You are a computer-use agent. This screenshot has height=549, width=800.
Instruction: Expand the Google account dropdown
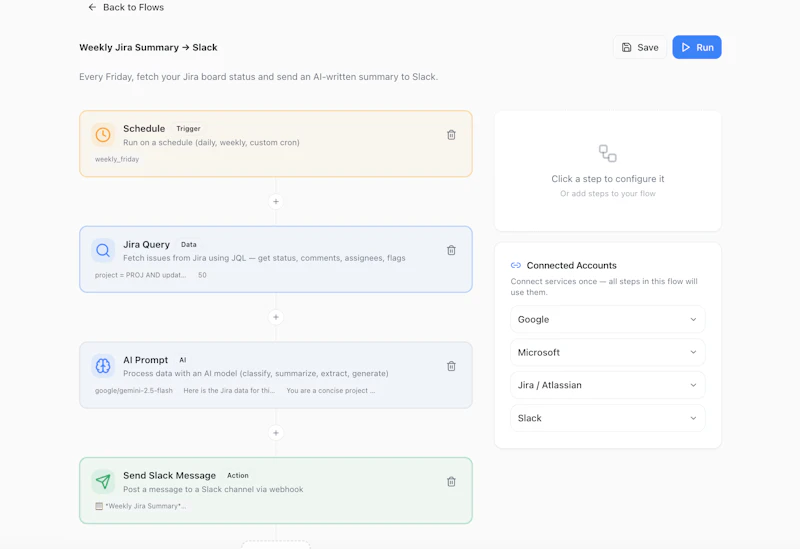tap(607, 319)
